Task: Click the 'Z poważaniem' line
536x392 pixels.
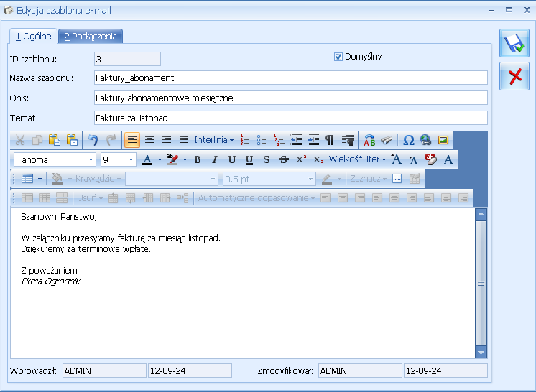Action: [49, 271]
